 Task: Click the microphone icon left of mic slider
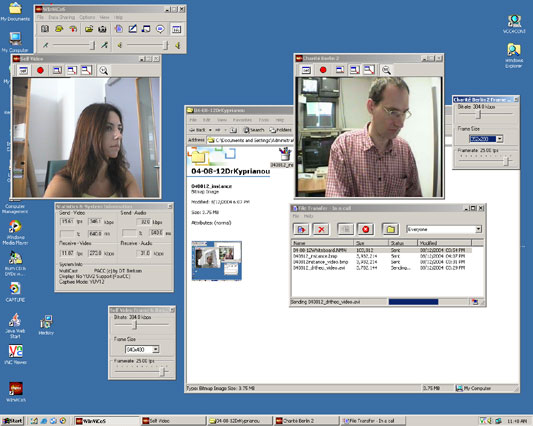pos(45,45)
